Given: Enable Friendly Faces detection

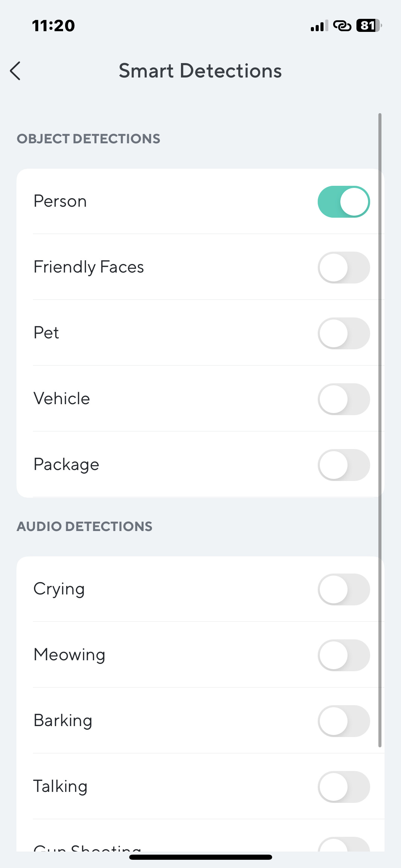Looking at the screenshot, I should [x=343, y=267].
